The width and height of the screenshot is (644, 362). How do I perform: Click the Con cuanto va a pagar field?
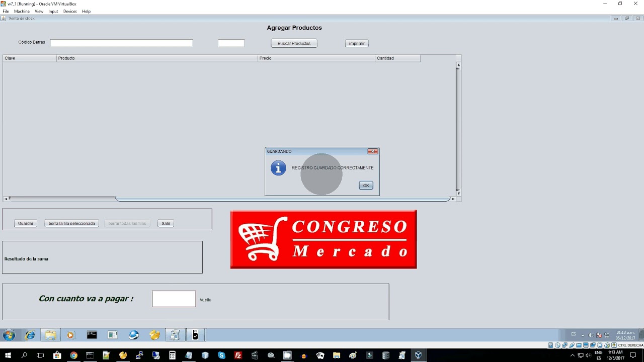[x=174, y=299]
